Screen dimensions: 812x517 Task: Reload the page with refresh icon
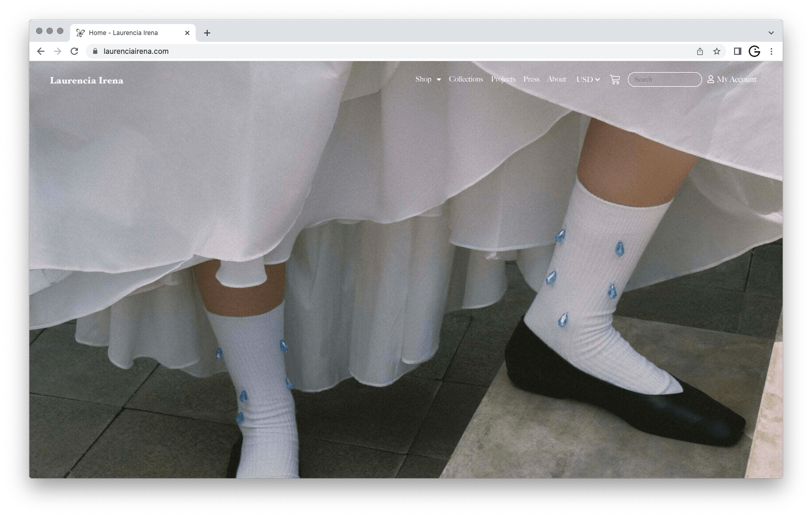74,51
